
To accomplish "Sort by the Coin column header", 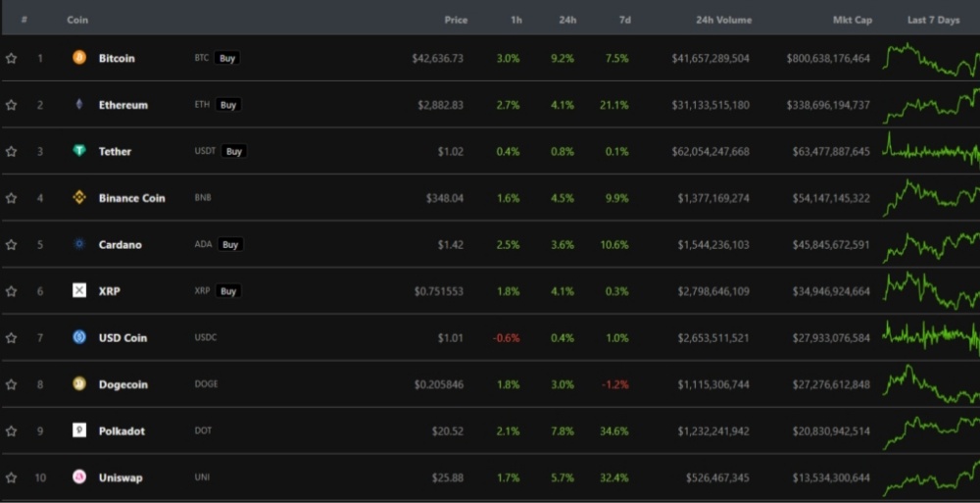I will pyautogui.click(x=77, y=20).
